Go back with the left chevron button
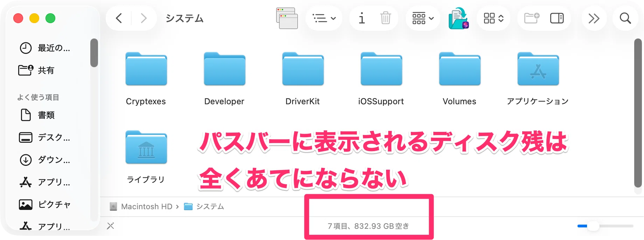Viewport: 644px width, 240px height. 119,18
